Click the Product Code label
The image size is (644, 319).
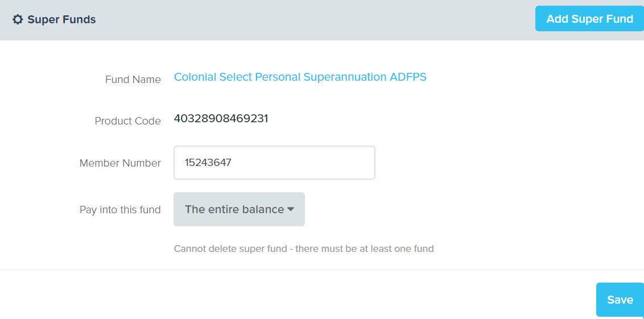[128, 121]
